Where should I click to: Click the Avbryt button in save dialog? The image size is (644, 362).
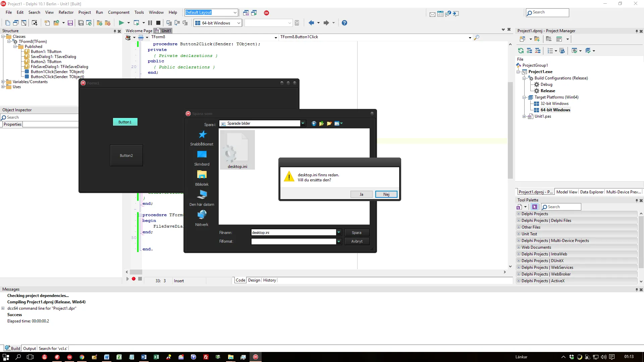(357, 241)
